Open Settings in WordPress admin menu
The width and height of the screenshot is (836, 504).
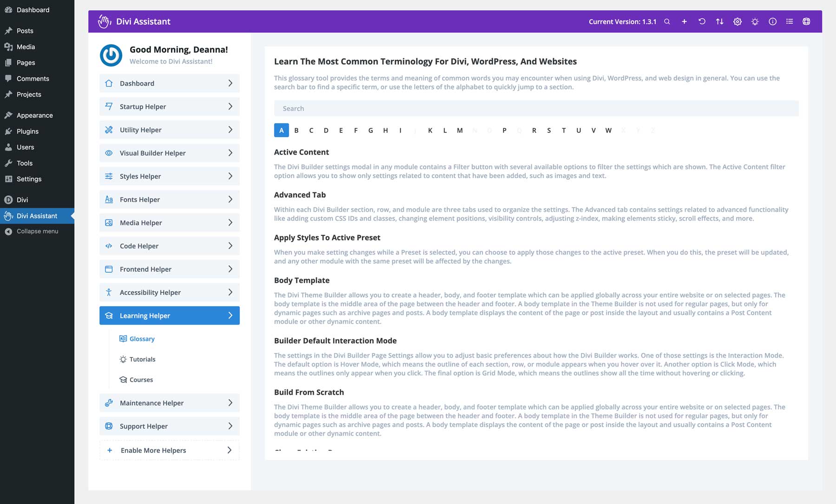[x=37, y=179]
